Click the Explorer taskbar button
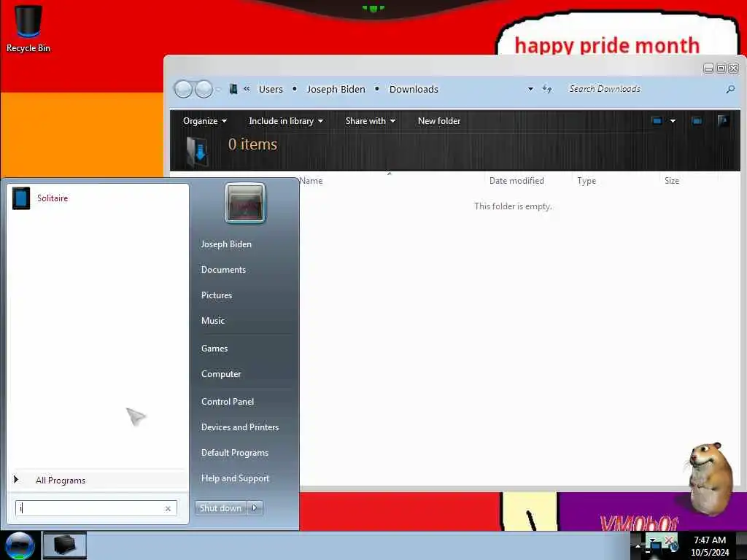 coord(65,545)
